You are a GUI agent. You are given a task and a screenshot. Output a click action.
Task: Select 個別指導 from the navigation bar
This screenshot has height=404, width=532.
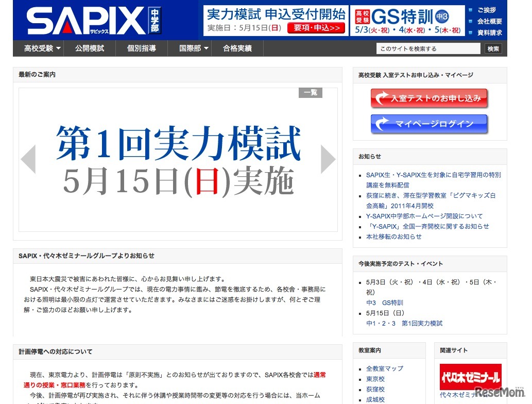(142, 48)
